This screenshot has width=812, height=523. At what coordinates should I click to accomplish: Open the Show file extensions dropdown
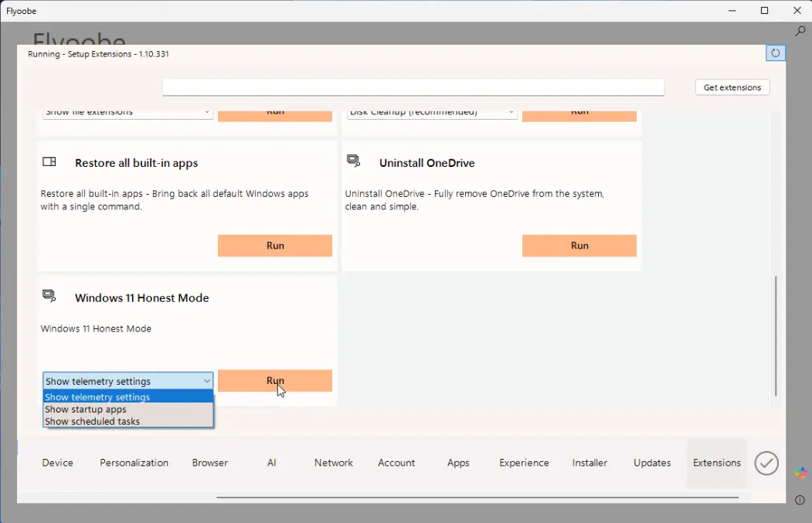pos(128,114)
